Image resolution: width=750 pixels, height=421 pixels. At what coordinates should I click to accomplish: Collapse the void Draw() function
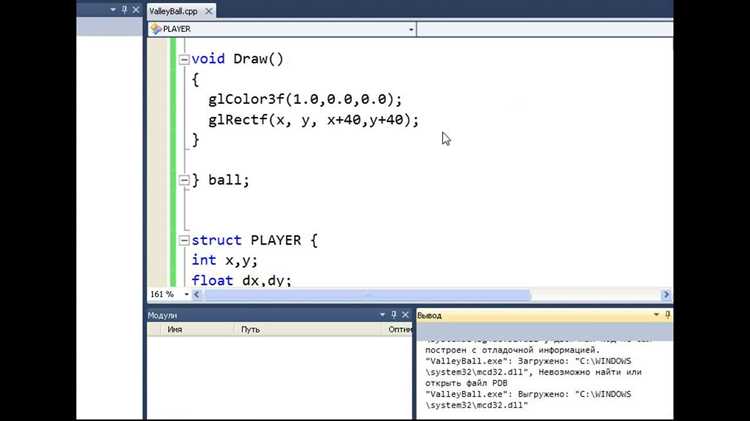(x=184, y=59)
